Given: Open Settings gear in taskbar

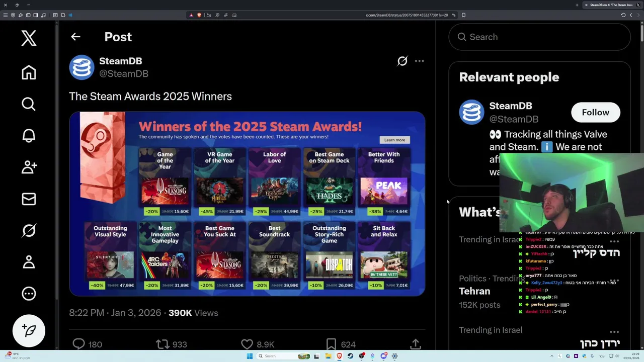Looking at the screenshot, I should [x=394, y=356].
